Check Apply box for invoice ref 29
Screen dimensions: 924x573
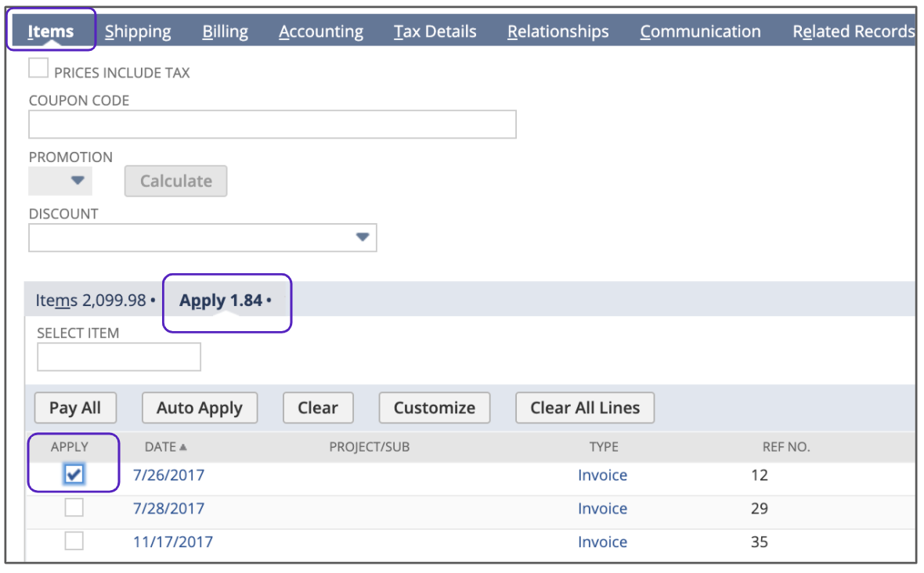tap(74, 508)
